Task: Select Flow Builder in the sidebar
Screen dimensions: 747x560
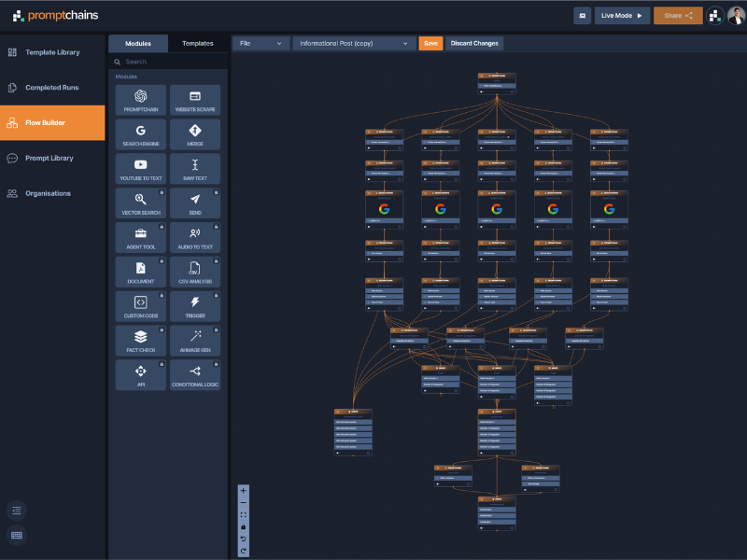Action: point(52,123)
